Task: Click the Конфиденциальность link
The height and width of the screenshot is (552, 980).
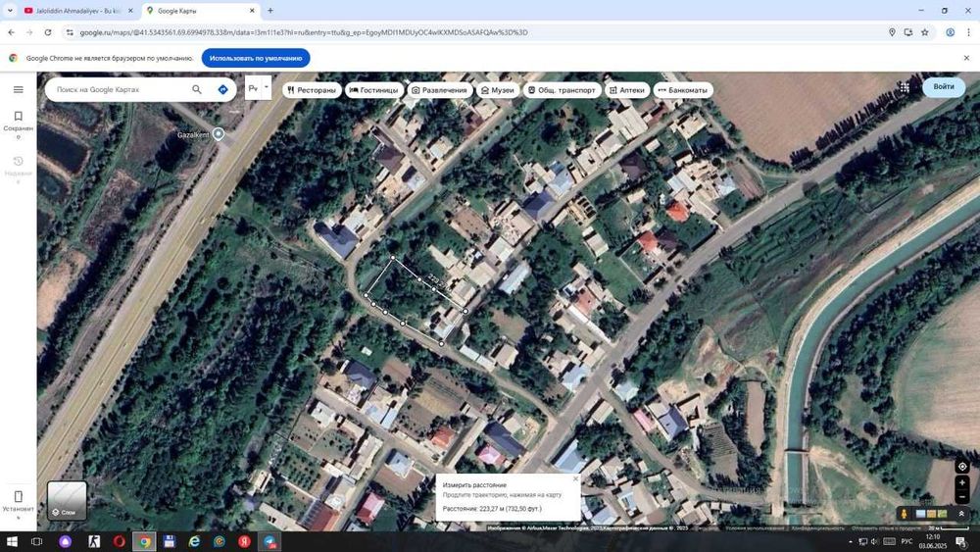Action: pyautogui.click(x=817, y=528)
